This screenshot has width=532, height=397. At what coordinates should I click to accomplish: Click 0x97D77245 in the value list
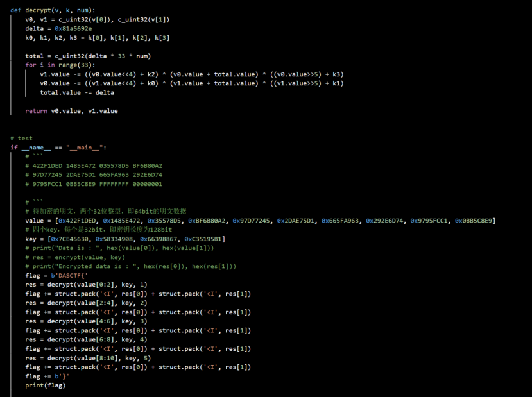pyautogui.click(x=251, y=221)
